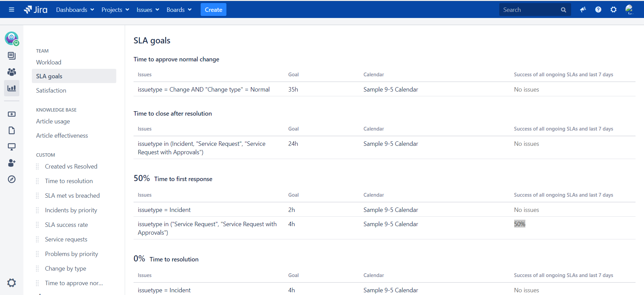Image resolution: width=644 pixels, height=295 pixels.
Task: Open the feedback megaphone icon
Action: point(583,9)
